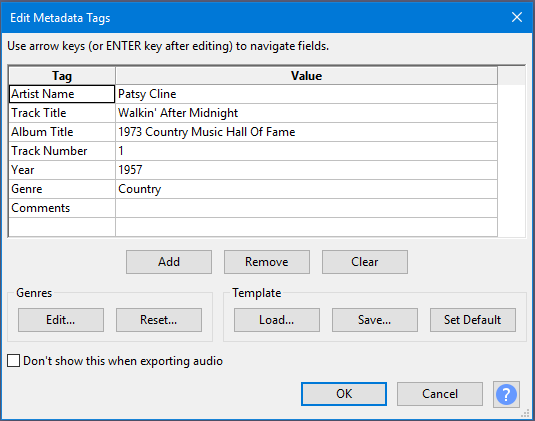Reset genres with Reset... button
Viewport: 535px width, 421px height.
(x=159, y=320)
